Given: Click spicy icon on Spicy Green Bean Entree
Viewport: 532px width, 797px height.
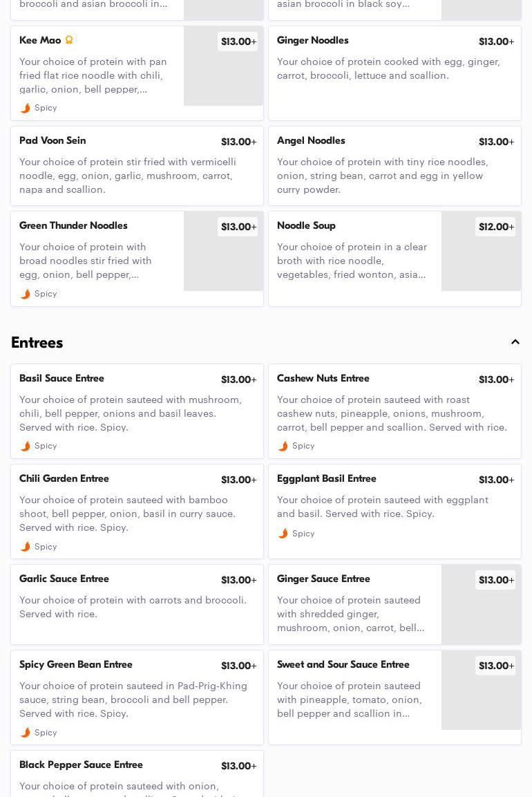Looking at the screenshot, I should [x=25, y=733].
